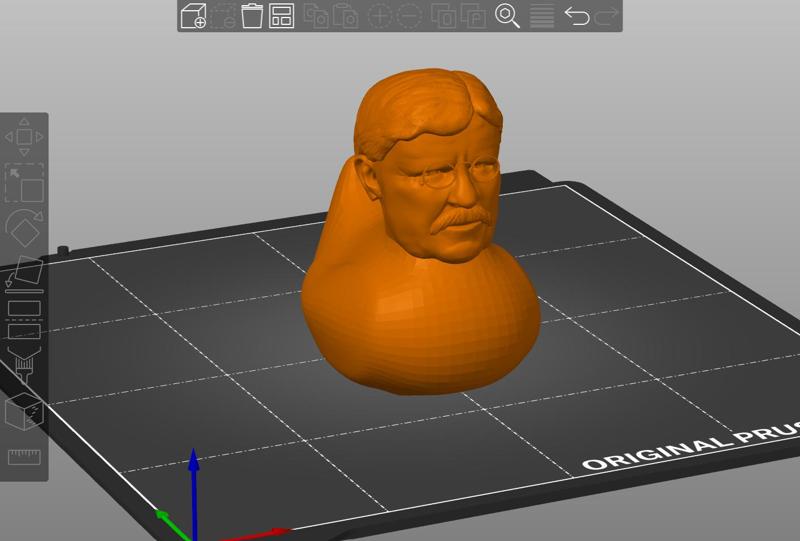The height and width of the screenshot is (541, 800).
Task: Click the Variable layer height icon
Action: pos(542,16)
